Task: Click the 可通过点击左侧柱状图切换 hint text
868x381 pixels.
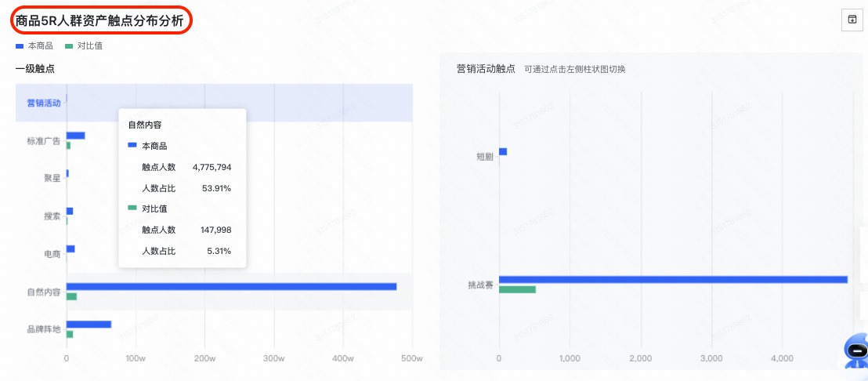Action: point(575,69)
